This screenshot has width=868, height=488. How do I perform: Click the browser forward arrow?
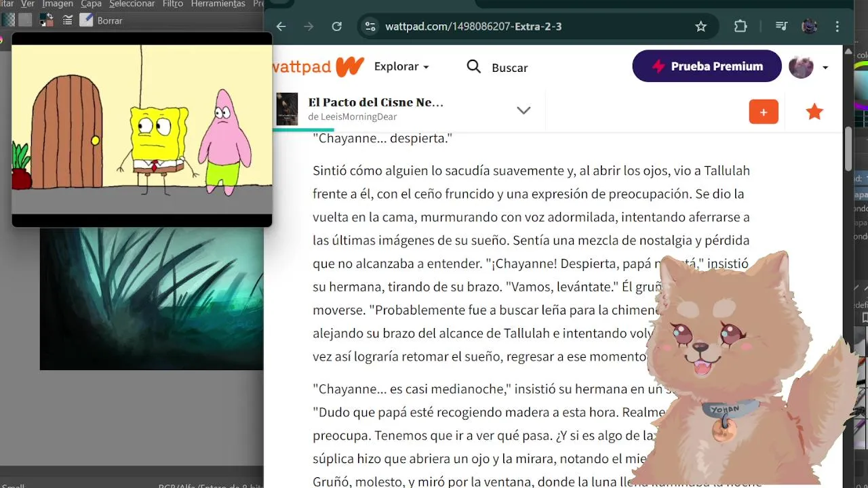pos(309,26)
